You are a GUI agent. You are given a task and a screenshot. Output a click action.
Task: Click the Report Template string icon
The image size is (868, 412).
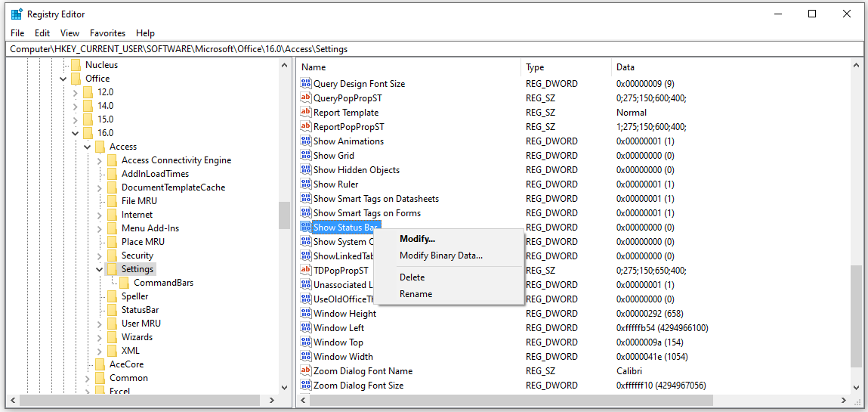tap(306, 113)
